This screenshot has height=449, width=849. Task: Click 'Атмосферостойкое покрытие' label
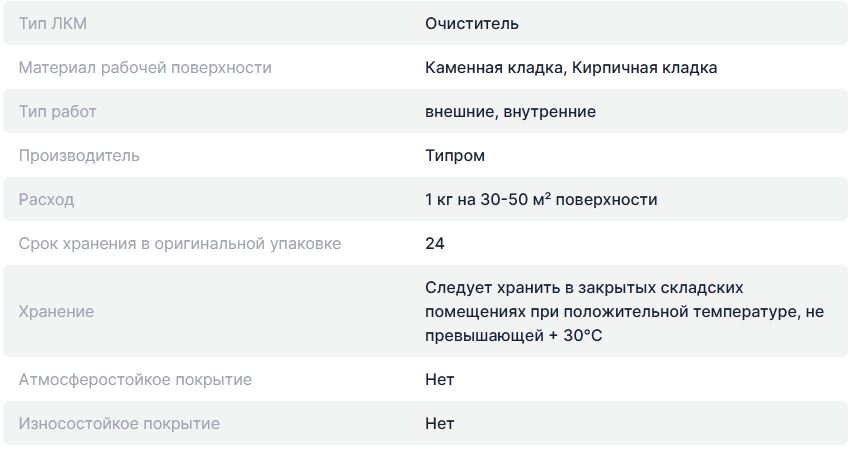tap(135, 379)
